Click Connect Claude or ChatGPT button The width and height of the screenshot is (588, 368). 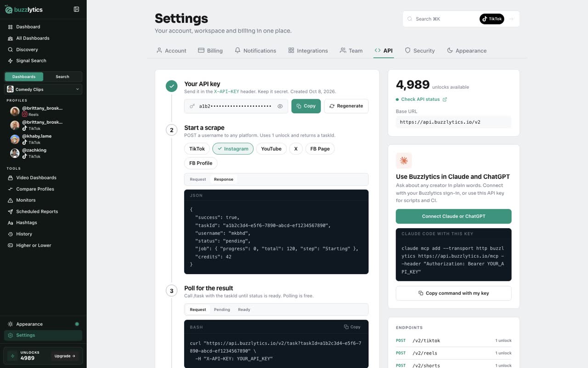coord(453,216)
